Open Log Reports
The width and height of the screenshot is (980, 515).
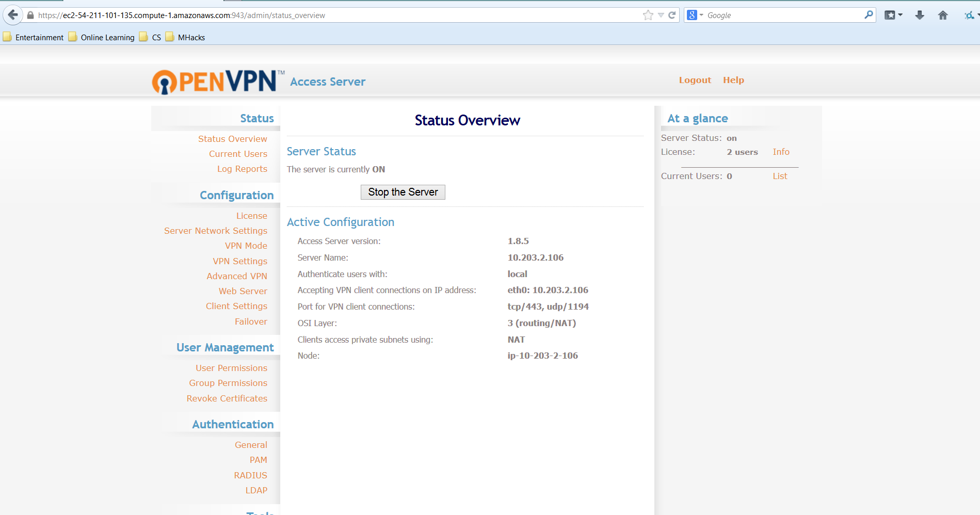click(x=242, y=169)
